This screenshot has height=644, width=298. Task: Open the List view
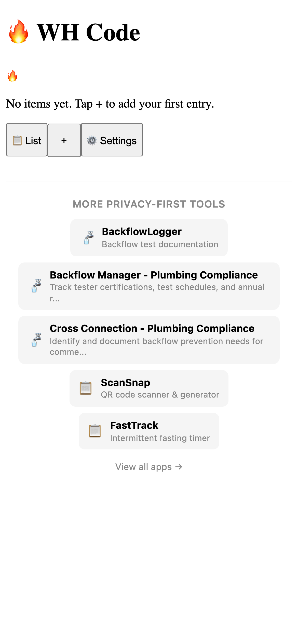point(26,140)
